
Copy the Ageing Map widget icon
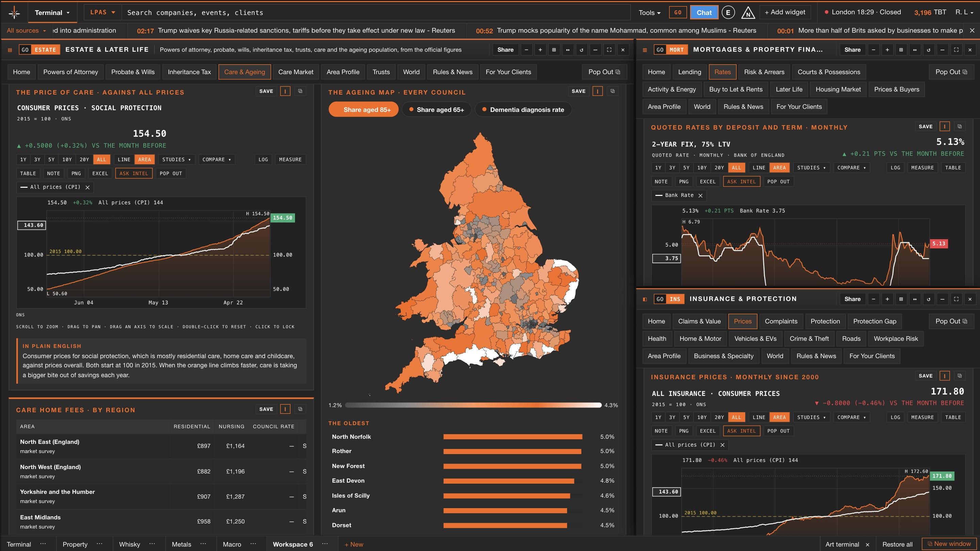point(612,91)
